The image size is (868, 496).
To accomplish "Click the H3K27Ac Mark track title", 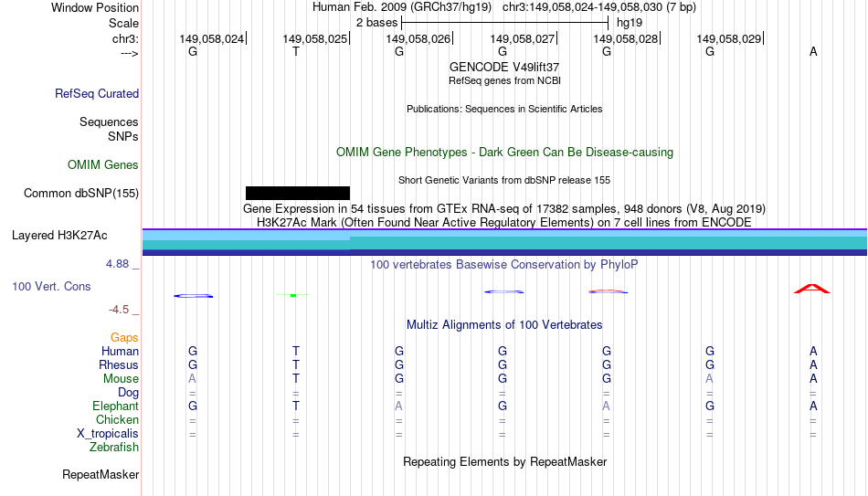I will (x=504, y=223).
